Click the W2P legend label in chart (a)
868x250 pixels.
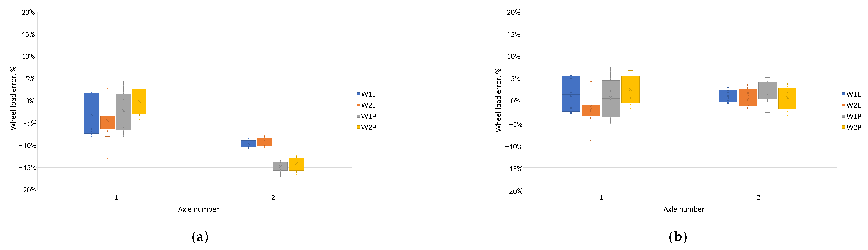[x=368, y=127]
